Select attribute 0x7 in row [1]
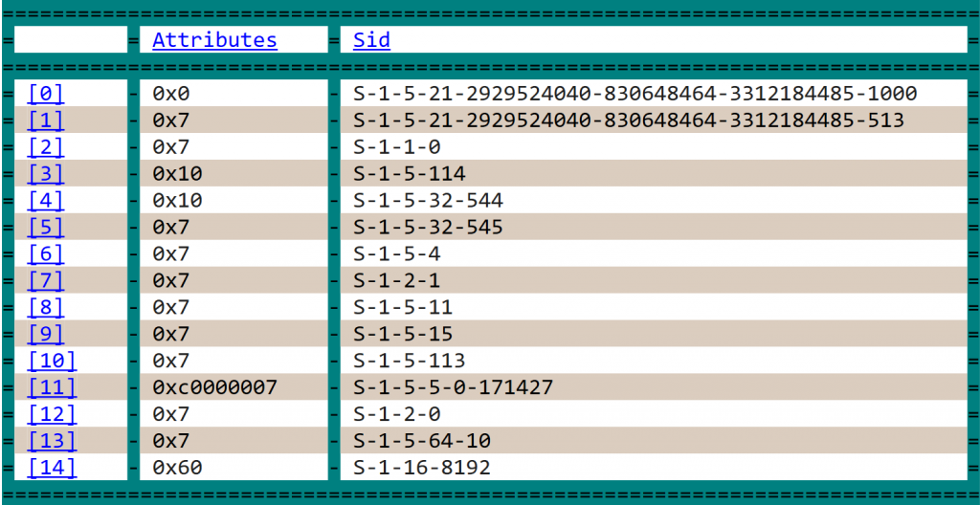The height and width of the screenshot is (505, 980). point(170,120)
